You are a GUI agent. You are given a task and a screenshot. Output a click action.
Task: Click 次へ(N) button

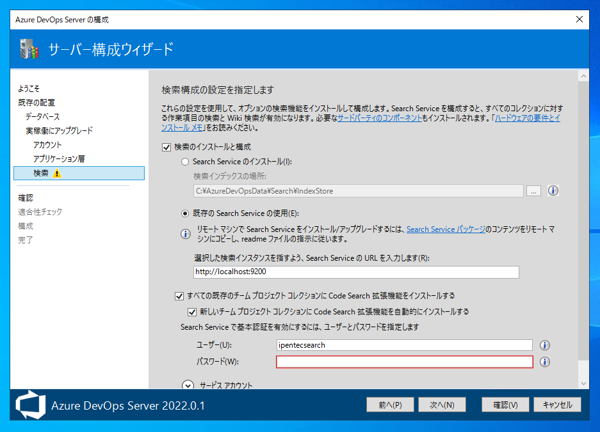pos(442,405)
